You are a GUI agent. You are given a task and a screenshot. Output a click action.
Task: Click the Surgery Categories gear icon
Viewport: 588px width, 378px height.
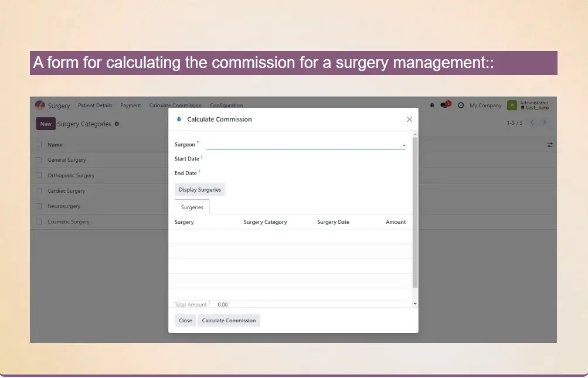point(117,124)
